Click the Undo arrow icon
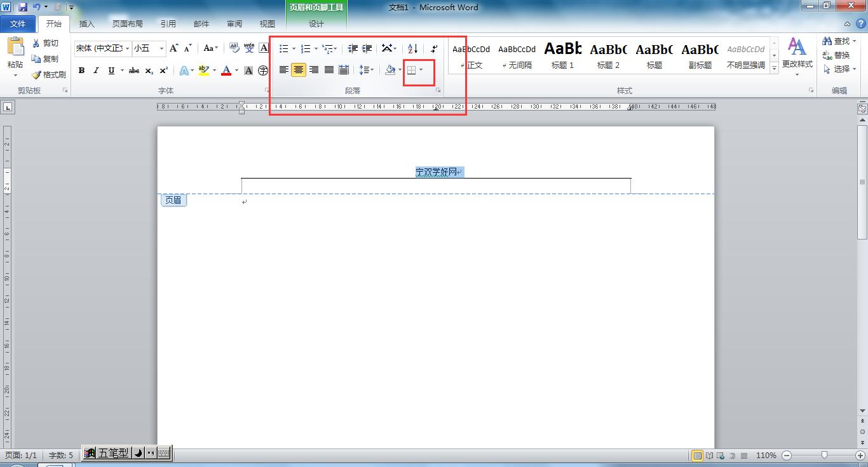Viewport: 868px width, 467px height. coord(37,7)
